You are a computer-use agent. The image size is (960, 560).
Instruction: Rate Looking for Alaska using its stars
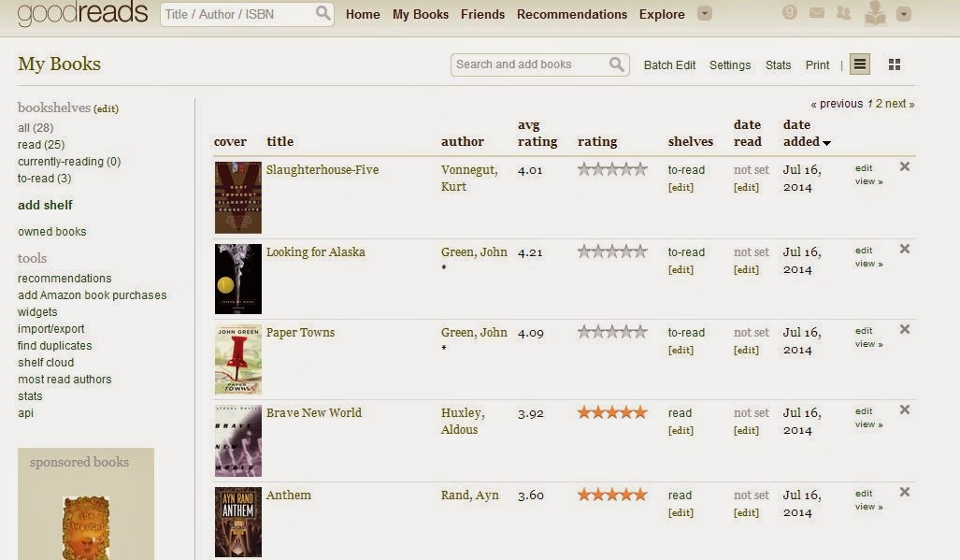[x=612, y=251]
